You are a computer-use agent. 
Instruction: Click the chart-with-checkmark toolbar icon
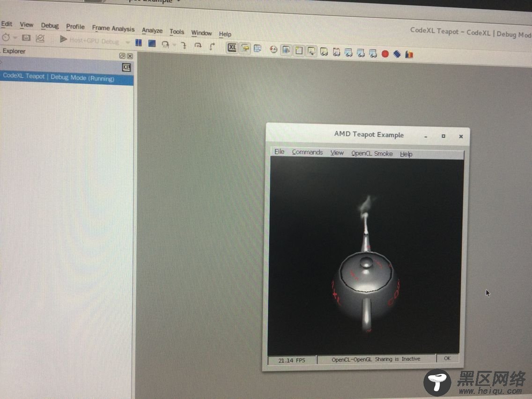40,38
